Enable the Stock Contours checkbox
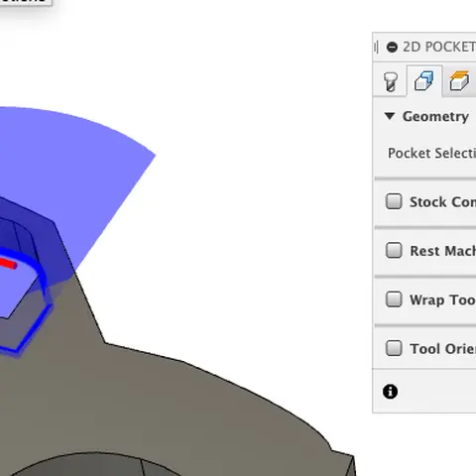Screen dimensions: 476x476 pos(394,201)
